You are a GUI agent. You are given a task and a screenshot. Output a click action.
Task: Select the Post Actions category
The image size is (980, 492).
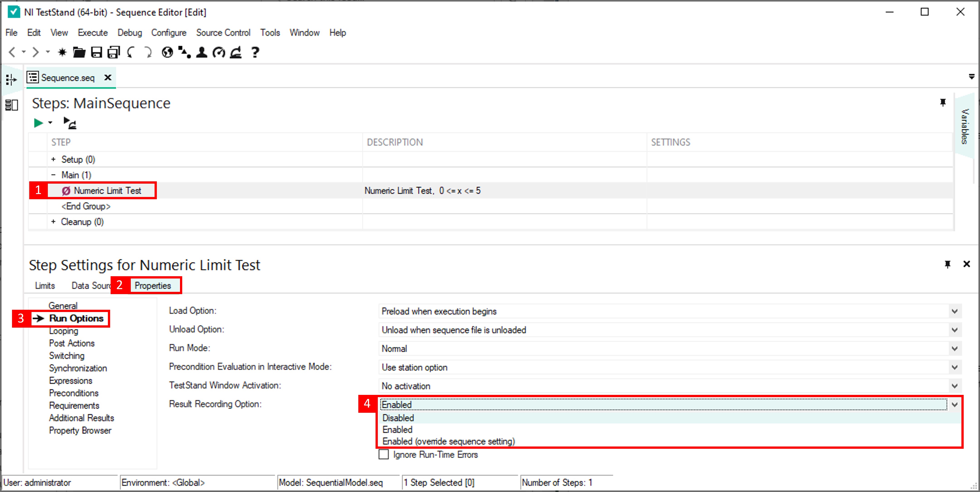click(x=72, y=343)
